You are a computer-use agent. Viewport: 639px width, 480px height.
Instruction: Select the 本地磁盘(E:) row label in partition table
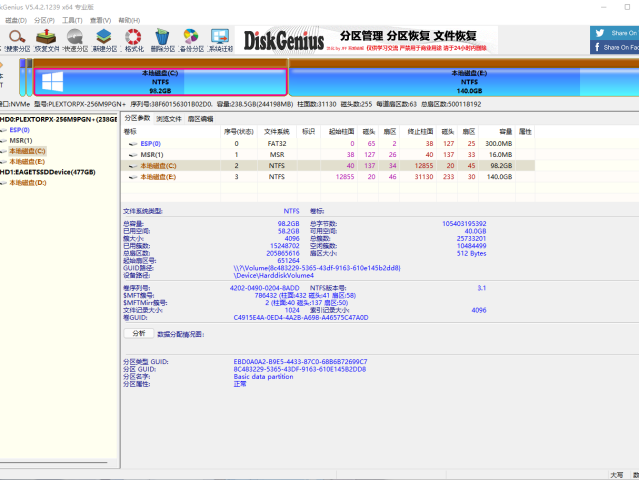click(x=159, y=177)
